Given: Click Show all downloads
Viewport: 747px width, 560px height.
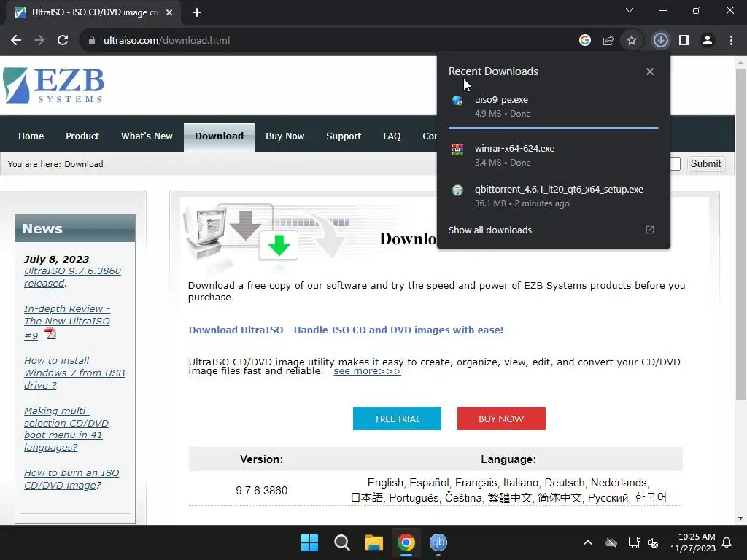Looking at the screenshot, I should pos(489,230).
